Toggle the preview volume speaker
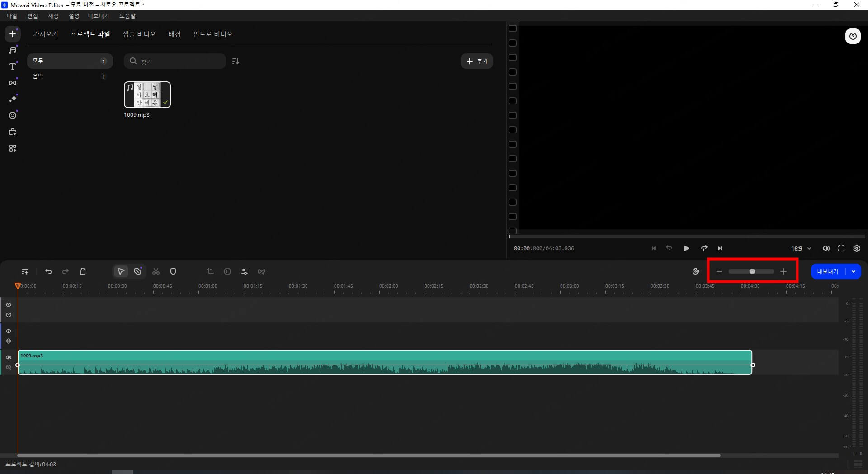 (x=826, y=248)
